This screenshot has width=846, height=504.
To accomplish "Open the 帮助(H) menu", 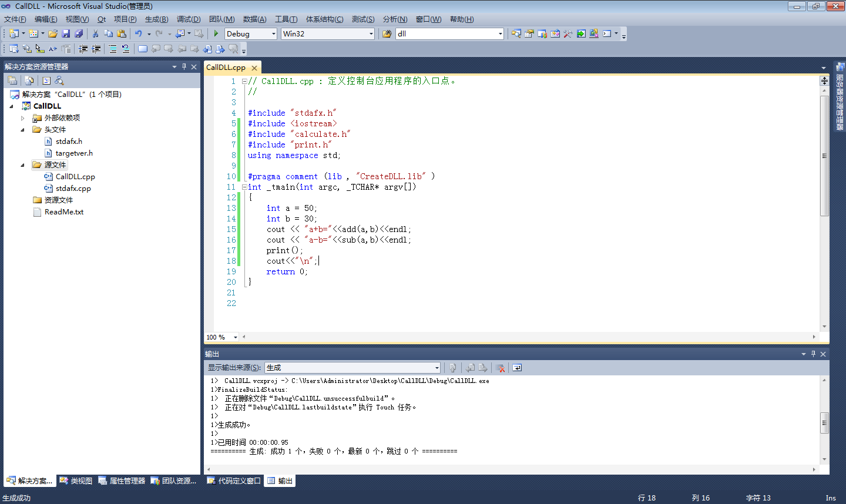I will point(462,19).
